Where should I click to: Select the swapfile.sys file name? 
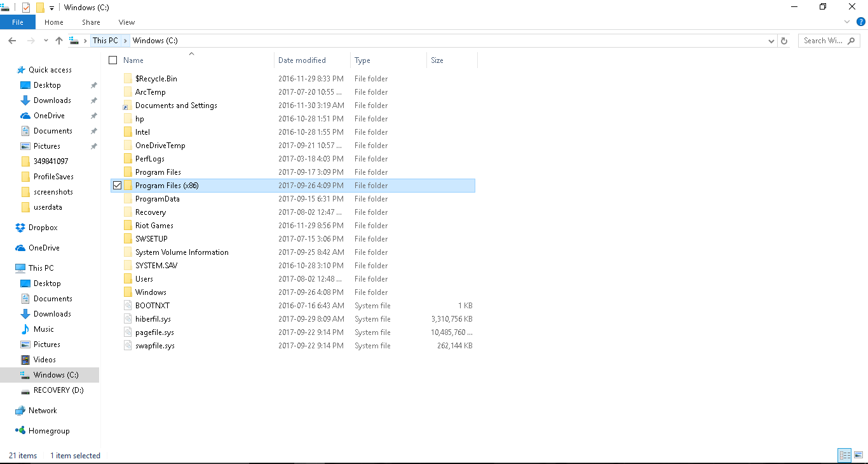155,346
